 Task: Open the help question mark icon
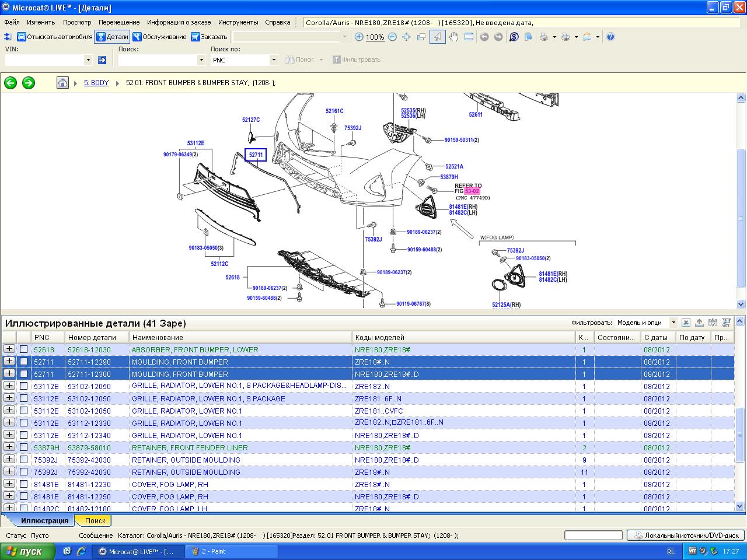[610, 37]
